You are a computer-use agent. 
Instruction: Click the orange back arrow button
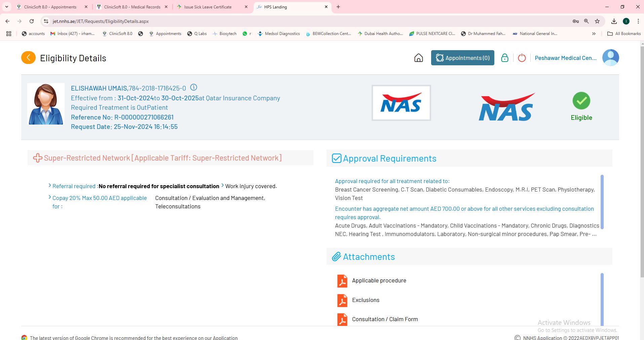coord(28,58)
